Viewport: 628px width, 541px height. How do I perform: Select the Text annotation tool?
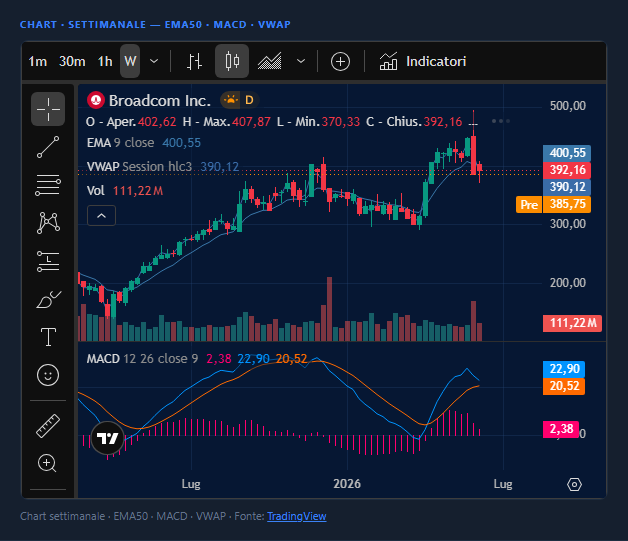[48, 337]
